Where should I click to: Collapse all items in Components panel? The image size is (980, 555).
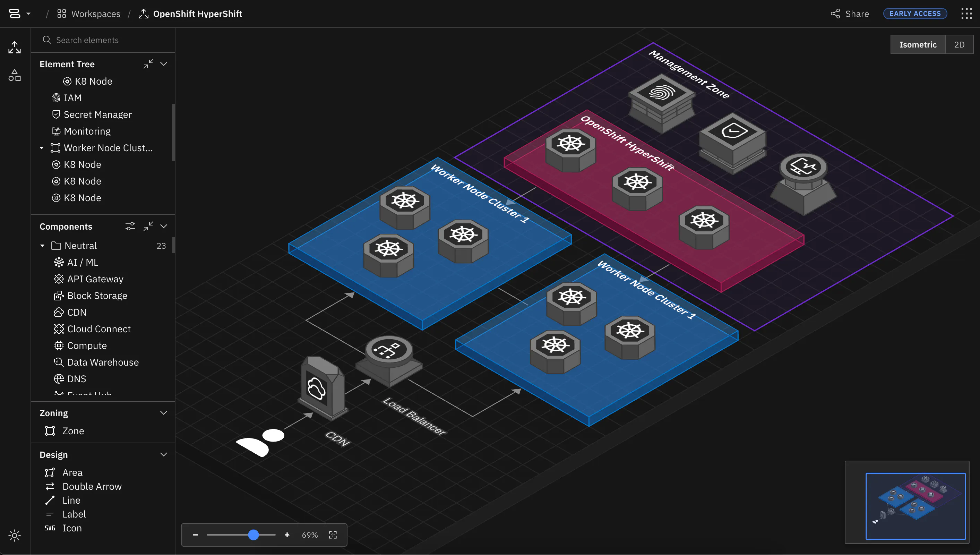click(x=148, y=227)
